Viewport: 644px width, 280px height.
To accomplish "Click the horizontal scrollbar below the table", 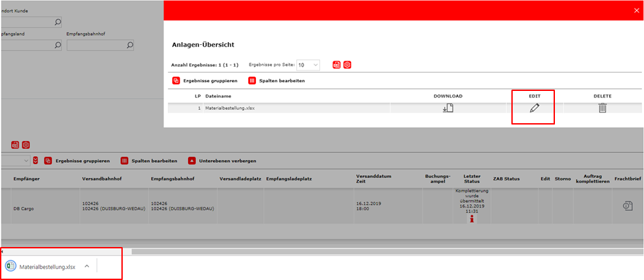I will click(x=387, y=251).
